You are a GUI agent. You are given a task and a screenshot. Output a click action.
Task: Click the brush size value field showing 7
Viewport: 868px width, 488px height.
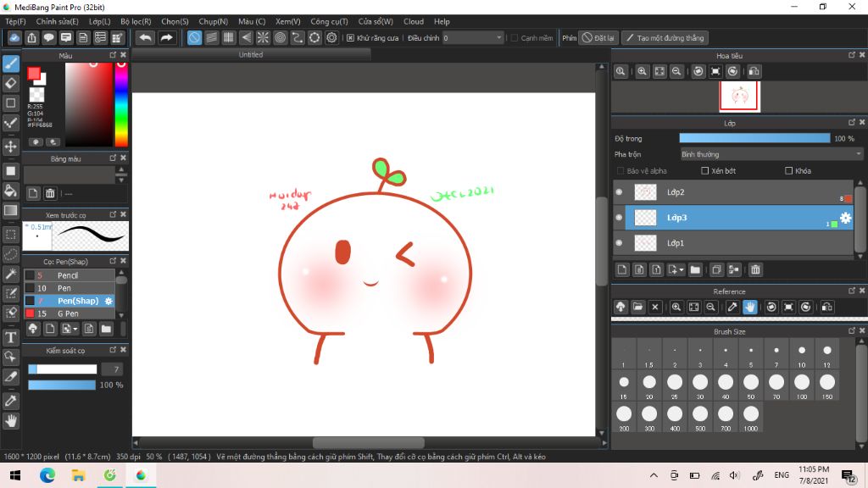[x=113, y=369]
